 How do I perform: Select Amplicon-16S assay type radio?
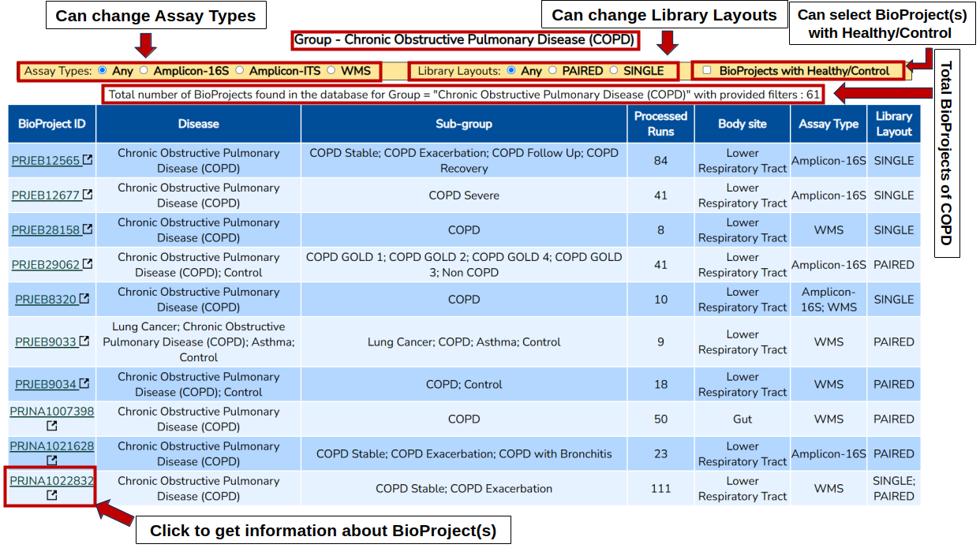[144, 70]
